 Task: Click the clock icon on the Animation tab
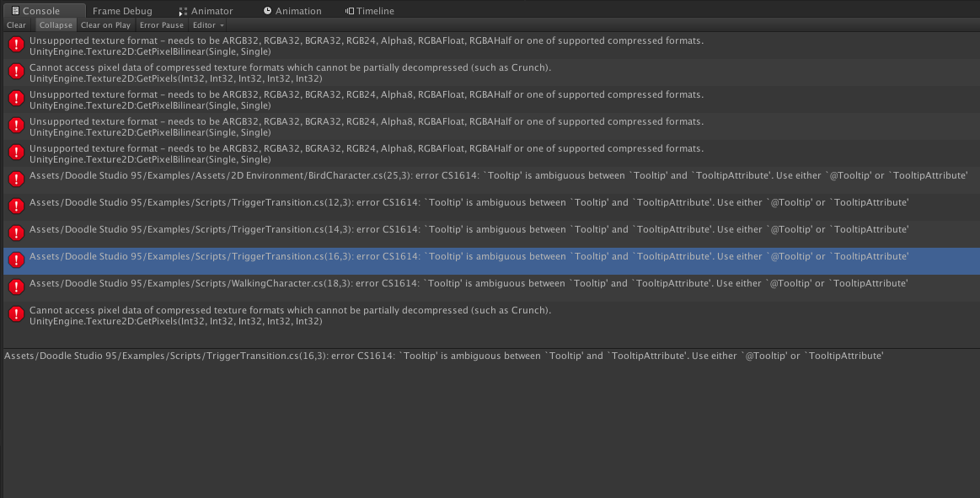point(267,11)
